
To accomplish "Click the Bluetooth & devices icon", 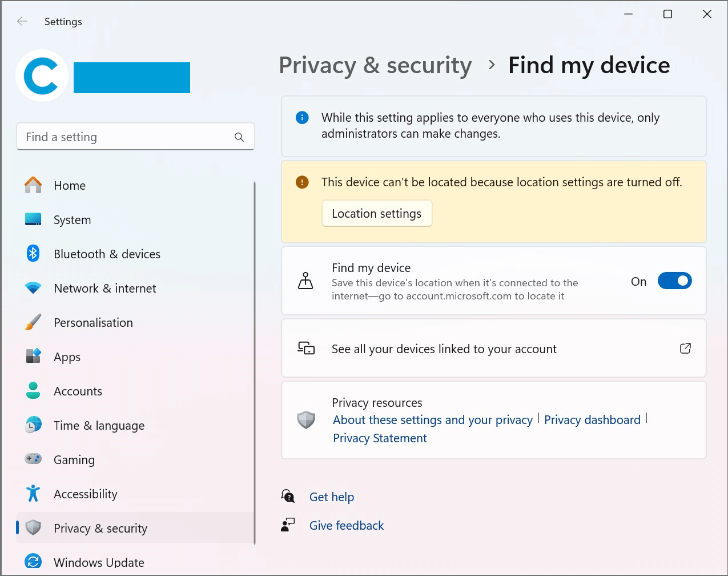I will pos(33,254).
